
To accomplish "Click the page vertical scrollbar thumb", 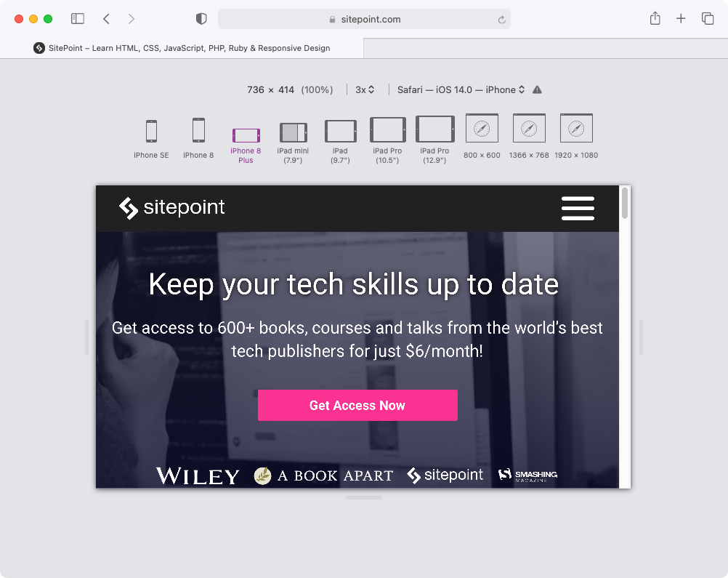I will click(x=625, y=203).
